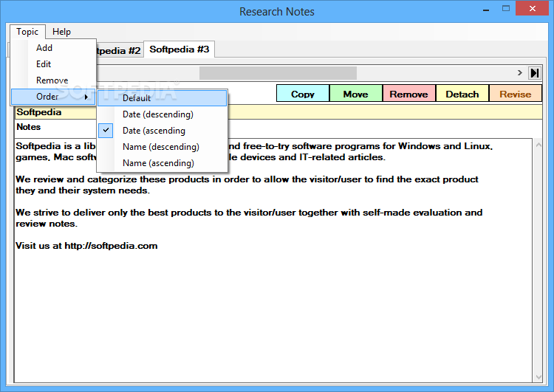Viewport: 554px width, 392px height.
Task: Choose Edit from Topic menu
Action: [x=53, y=64]
